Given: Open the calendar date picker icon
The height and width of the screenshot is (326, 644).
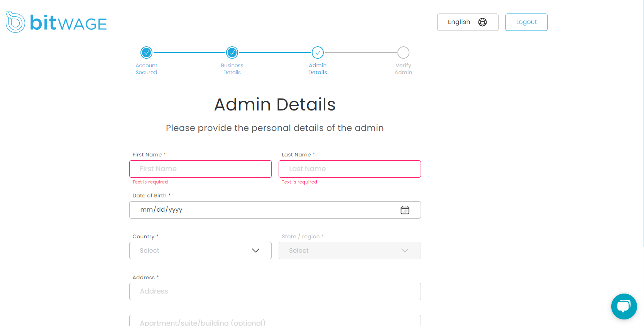Looking at the screenshot, I should pyautogui.click(x=405, y=210).
